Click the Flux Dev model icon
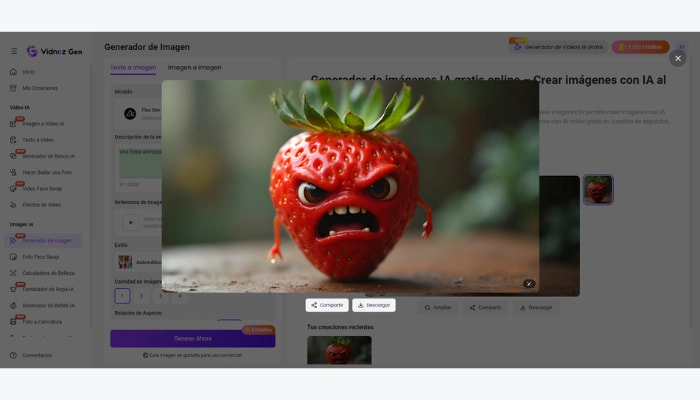 (130, 114)
